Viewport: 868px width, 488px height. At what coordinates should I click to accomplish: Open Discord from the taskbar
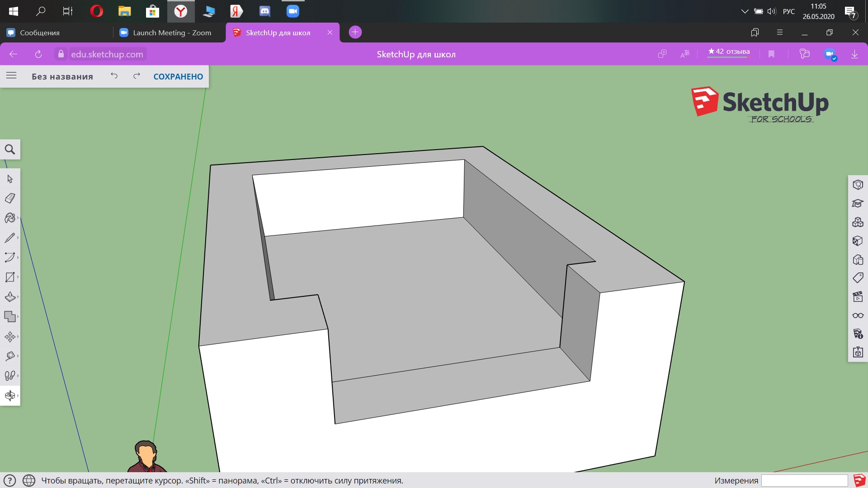[x=265, y=11]
